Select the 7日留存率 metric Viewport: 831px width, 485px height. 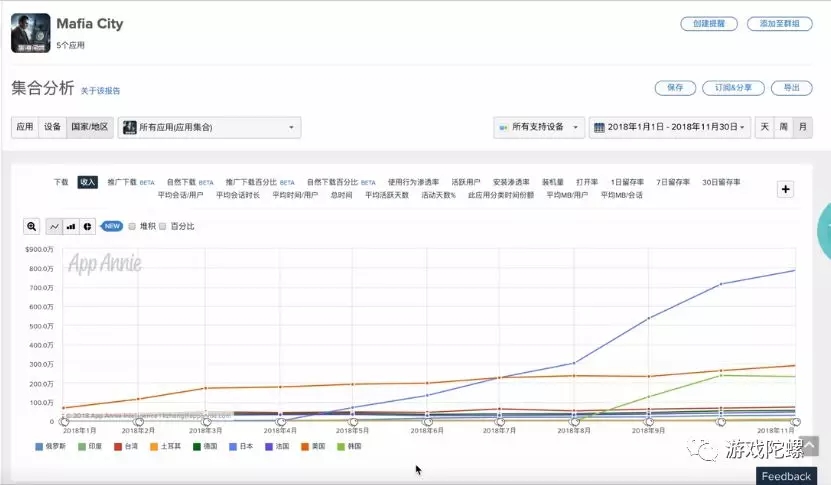673,182
